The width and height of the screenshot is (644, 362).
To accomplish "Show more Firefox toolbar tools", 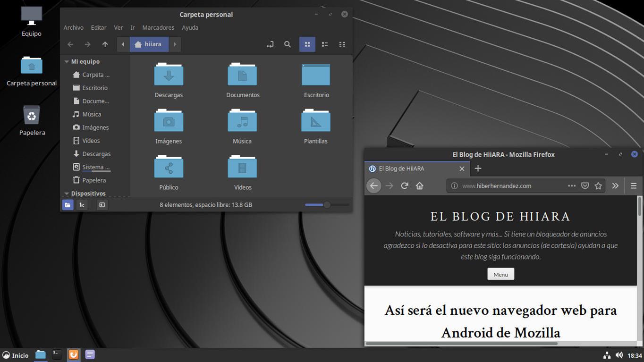I will click(x=615, y=186).
